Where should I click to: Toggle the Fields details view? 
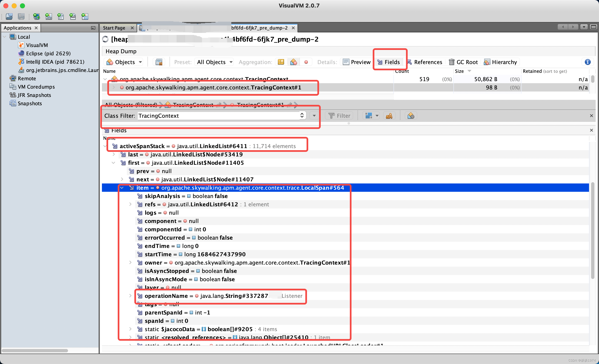389,62
